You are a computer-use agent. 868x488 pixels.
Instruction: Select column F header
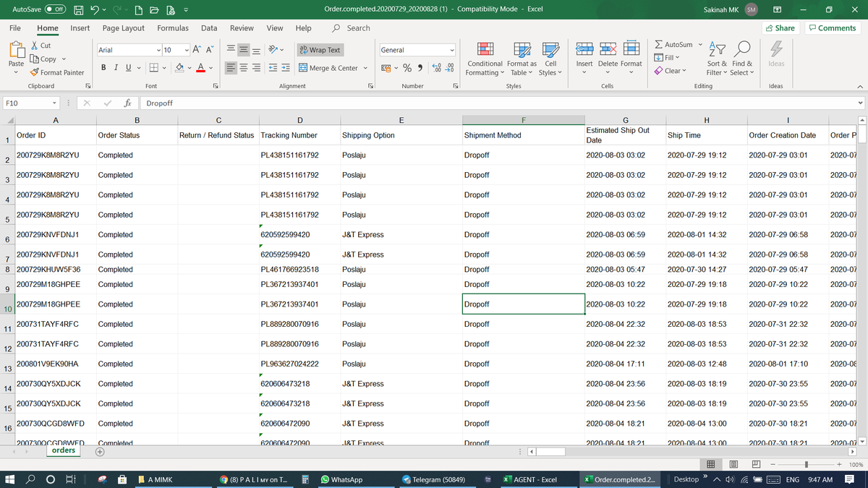click(x=523, y=120)
